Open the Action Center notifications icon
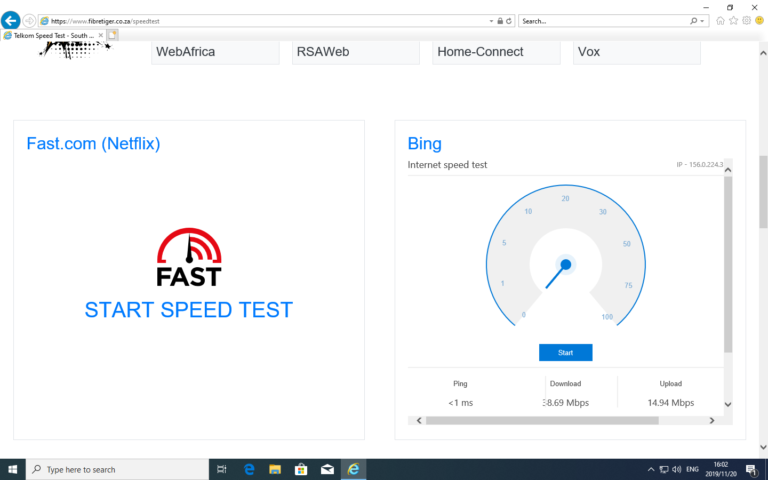The width and height of the screenshot is (768, 480). [751, 469]
